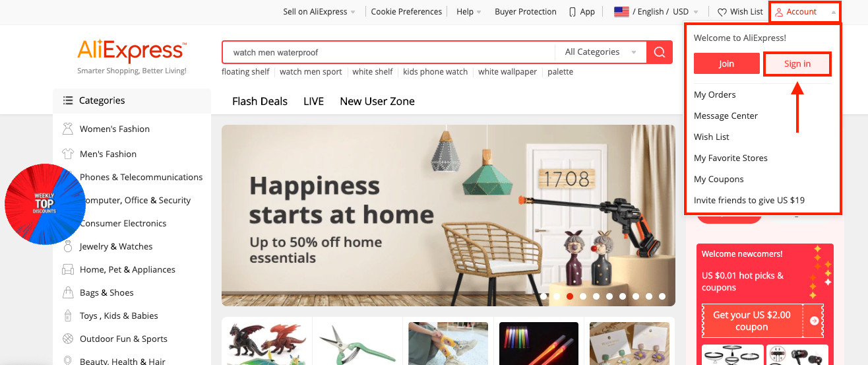Click the red Join button
868x365 pixels.
(727, 64)
